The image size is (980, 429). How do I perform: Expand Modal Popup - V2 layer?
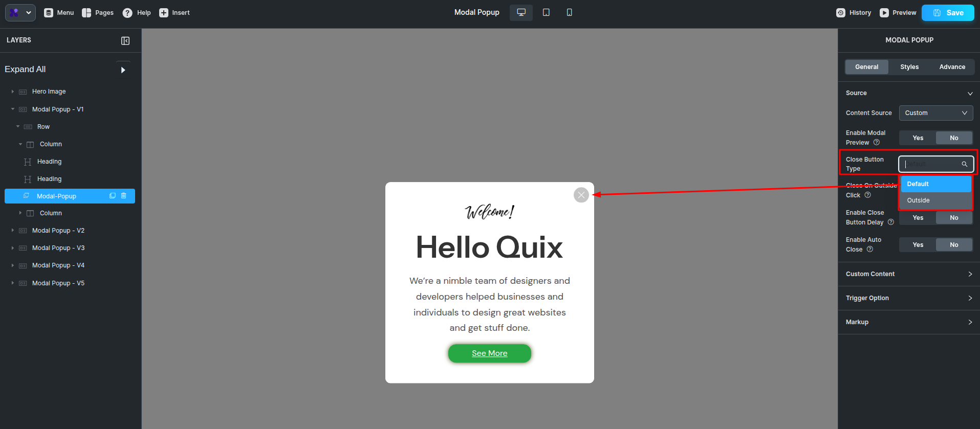[x=13, y=230]
